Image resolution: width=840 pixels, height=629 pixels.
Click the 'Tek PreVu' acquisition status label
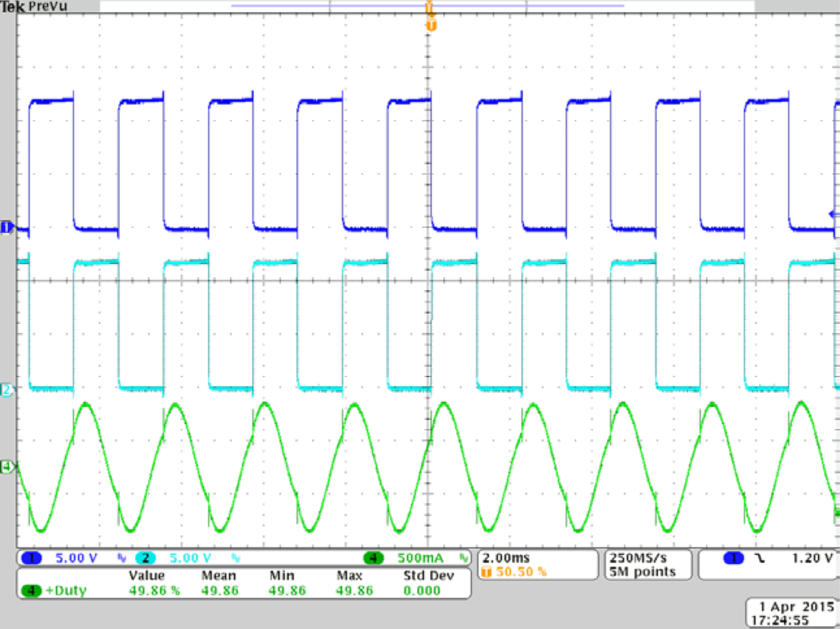pos(34,6)
